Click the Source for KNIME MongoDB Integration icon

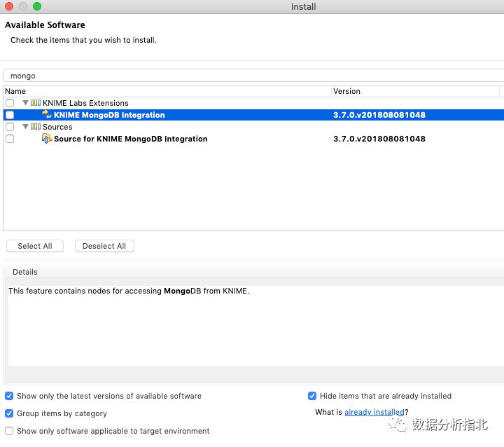point(47,139)
